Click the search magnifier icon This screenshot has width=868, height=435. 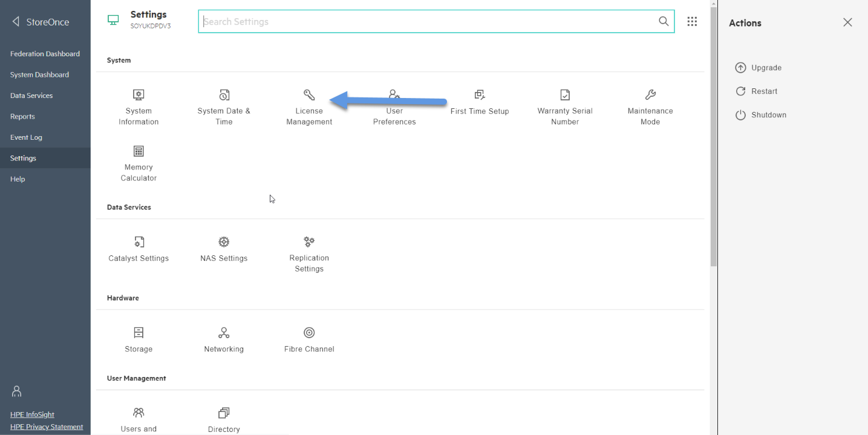pyautogui.click(x=664, y=21)
